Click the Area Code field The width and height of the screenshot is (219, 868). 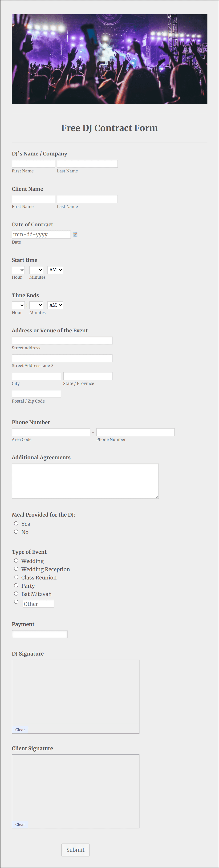coord(51,432)
